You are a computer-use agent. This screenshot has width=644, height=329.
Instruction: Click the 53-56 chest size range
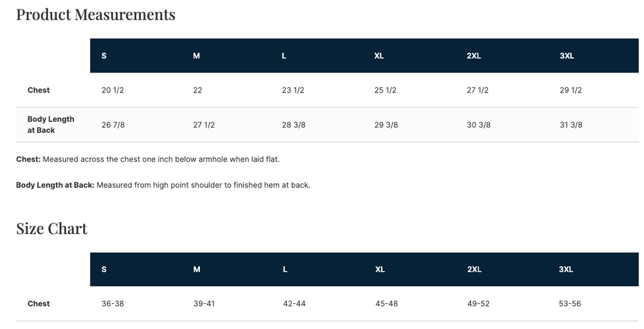click(570, 303)
